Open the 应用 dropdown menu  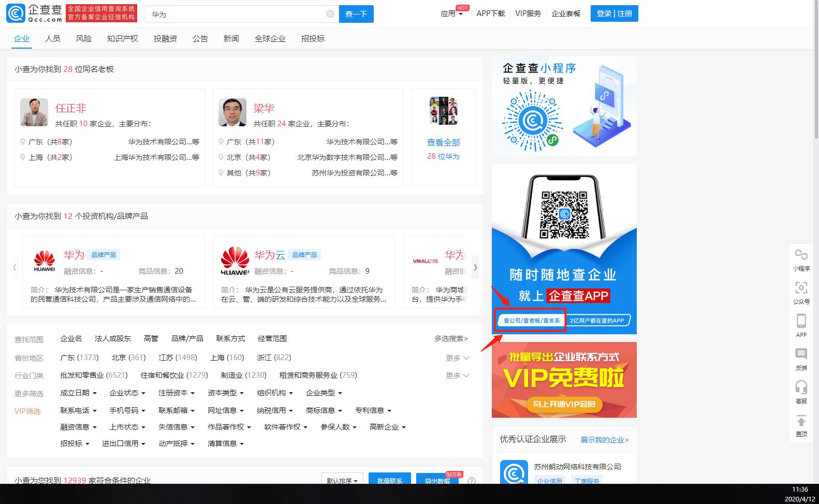[451, 13]
